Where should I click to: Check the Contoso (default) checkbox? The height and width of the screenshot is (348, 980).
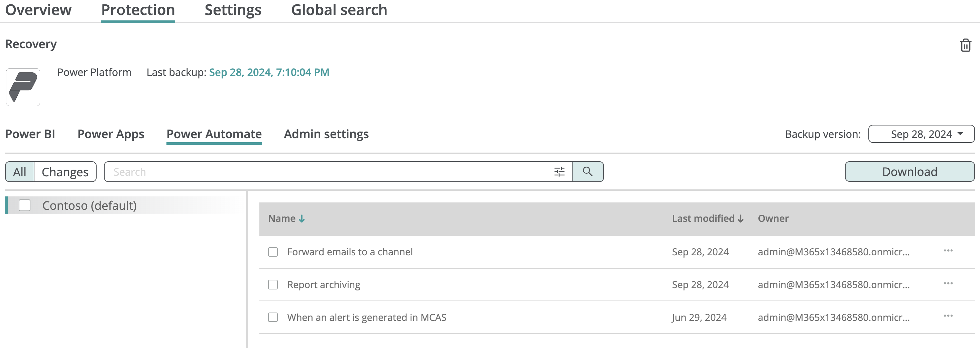pos(25,205)
